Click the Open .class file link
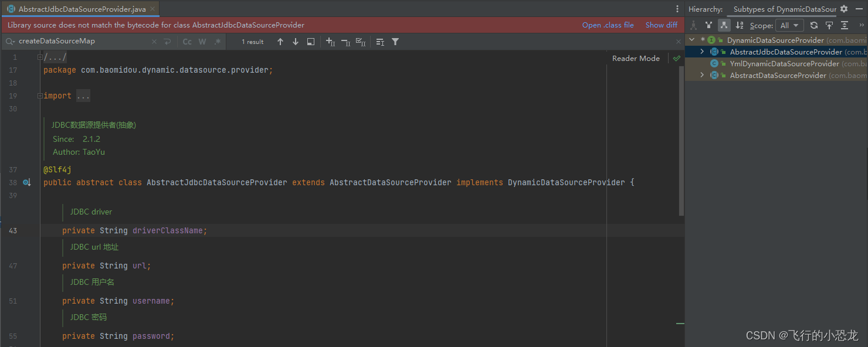 click(x=608, y=25)
